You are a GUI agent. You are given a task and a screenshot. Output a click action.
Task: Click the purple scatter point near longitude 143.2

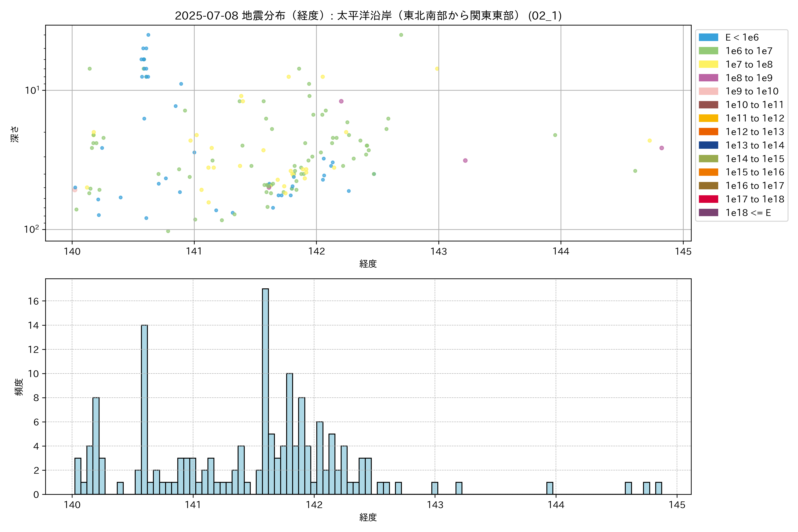point(465,160)
